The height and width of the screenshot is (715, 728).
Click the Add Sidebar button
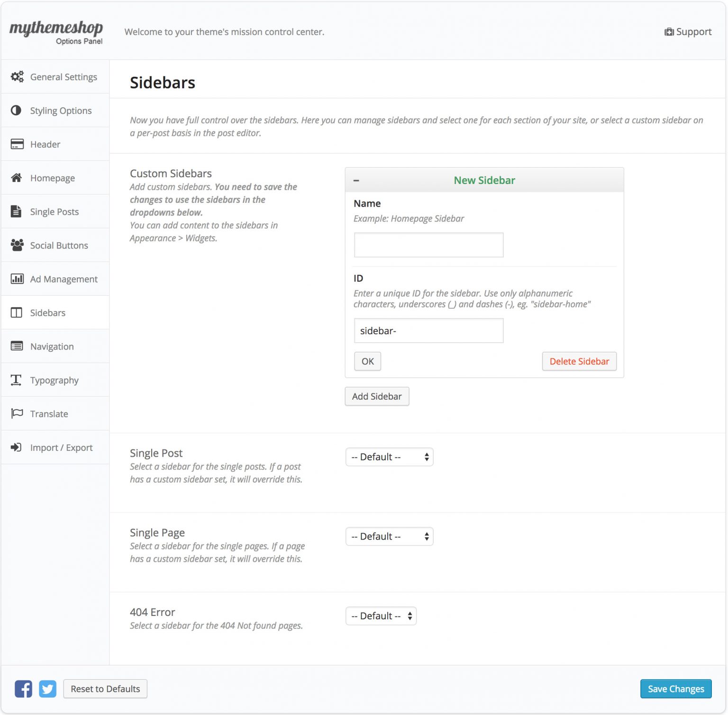[377, 396]
